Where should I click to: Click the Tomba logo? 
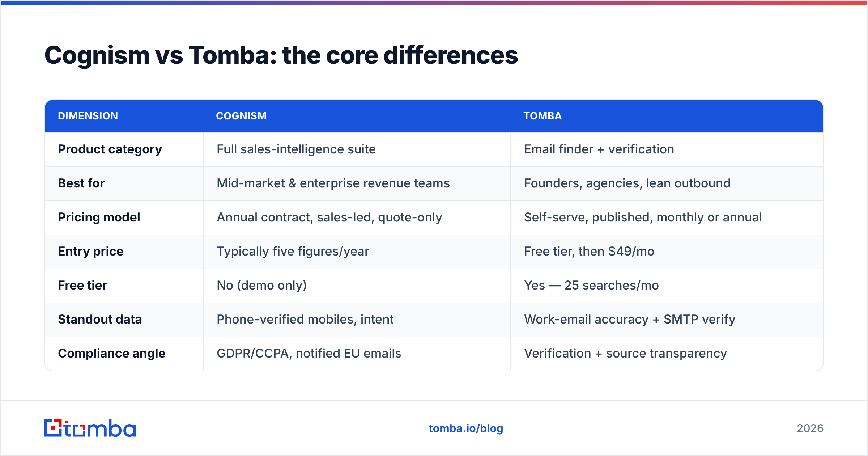(90, 428)
